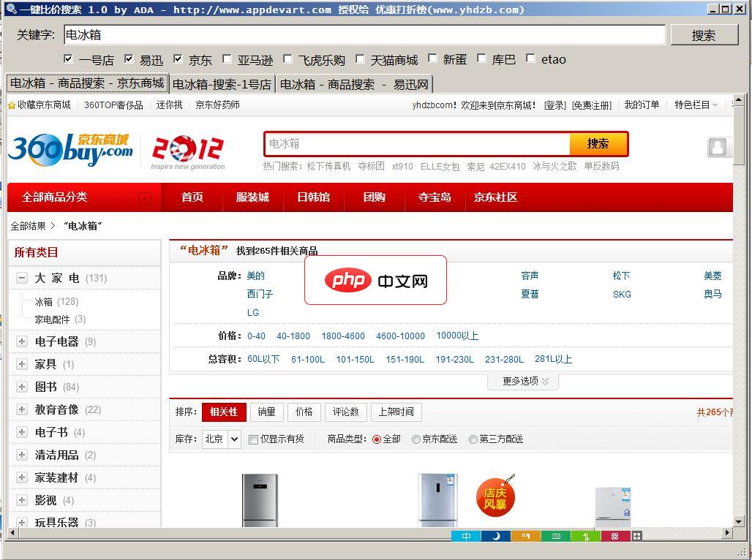The image size is (752, 560).
Task: Enable the 亚马逊 checkbox
Action: click(x=227, y=59)
